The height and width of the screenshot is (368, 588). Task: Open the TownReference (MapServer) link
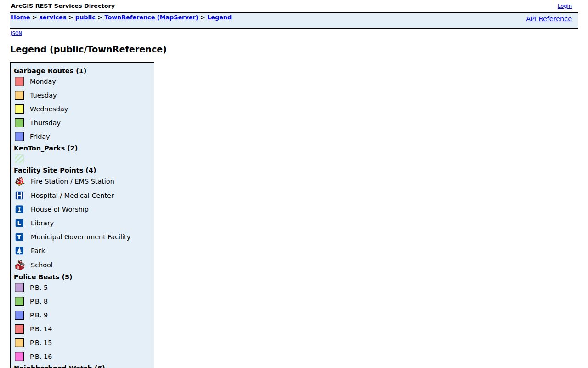tap(152, 17)
